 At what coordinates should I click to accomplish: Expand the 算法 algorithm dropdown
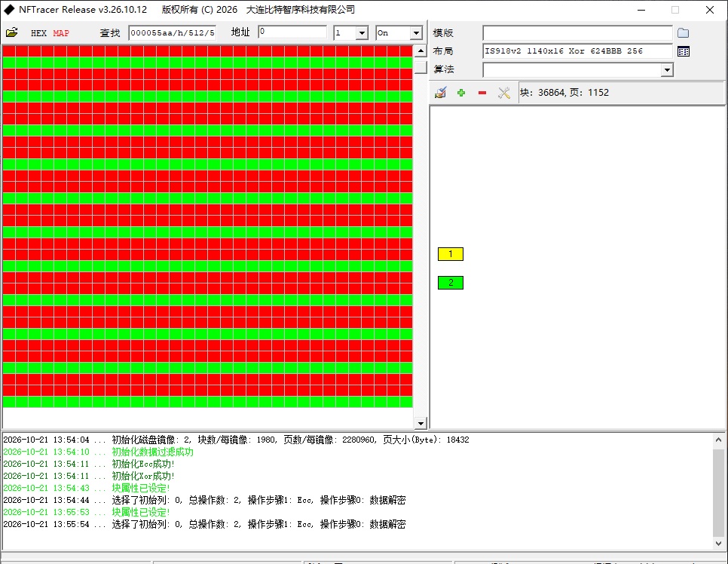[x=667, y=69]
